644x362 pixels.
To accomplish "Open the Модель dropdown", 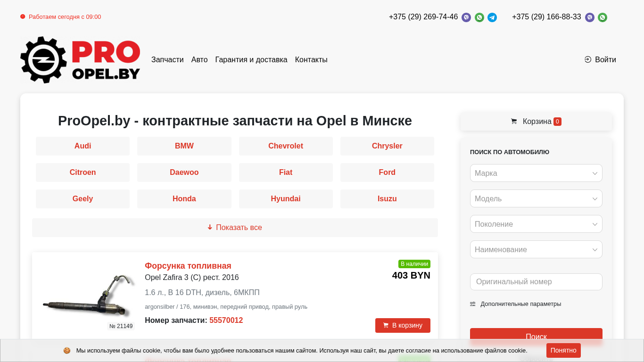I will 536,198.
